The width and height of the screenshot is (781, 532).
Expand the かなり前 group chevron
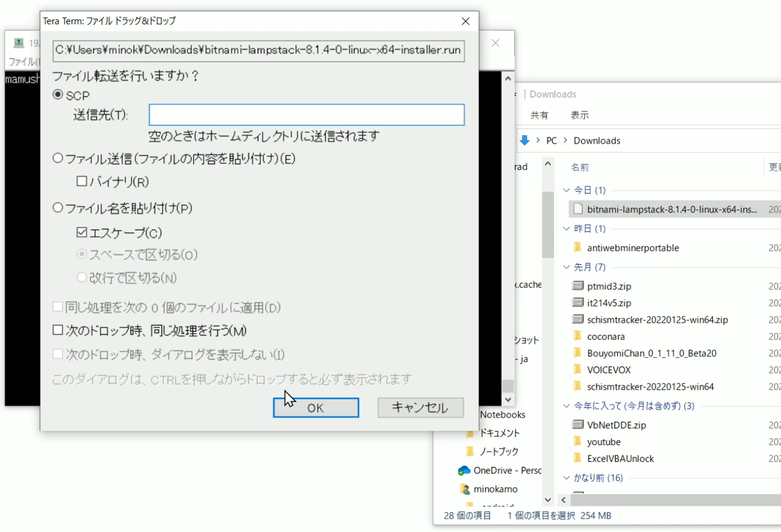pyautogui.click(x=567, y=478)
